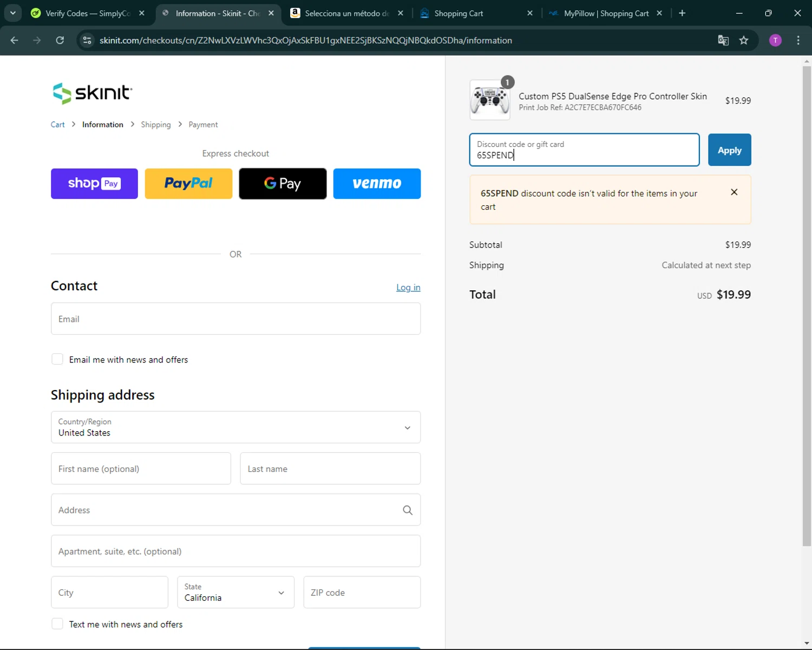This screenshot has width=812, height=650.
Task: Focus the Email input field
Action: click(235, 318)
